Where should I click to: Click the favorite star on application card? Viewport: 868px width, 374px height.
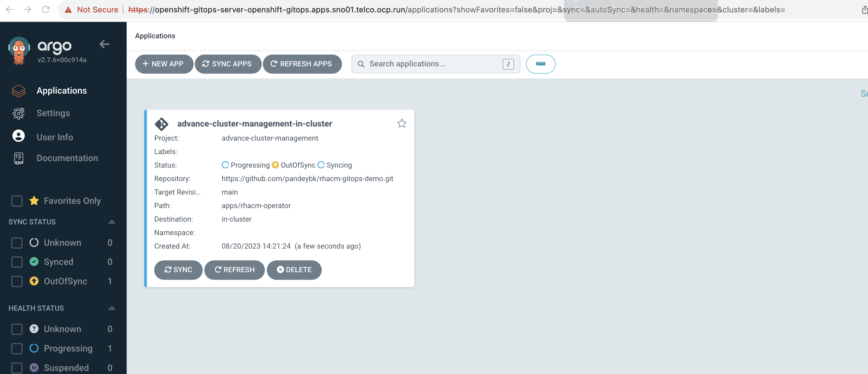(401, 123)
